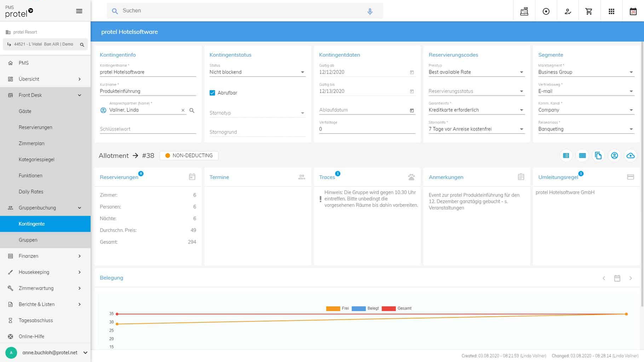644x362 pixels.
Task: Collapse the Front Desk menu
Action: pyautogui.click(x=45, y=95)
